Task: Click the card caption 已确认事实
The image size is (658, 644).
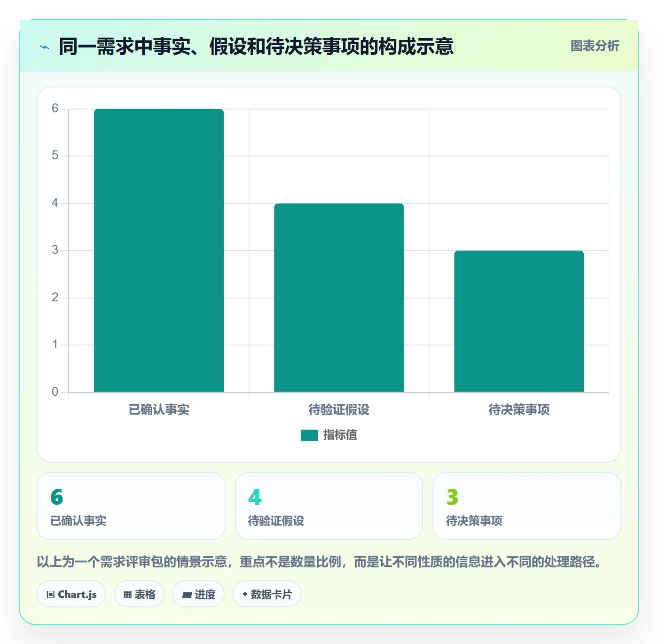Action: click(x=78, y=521)
